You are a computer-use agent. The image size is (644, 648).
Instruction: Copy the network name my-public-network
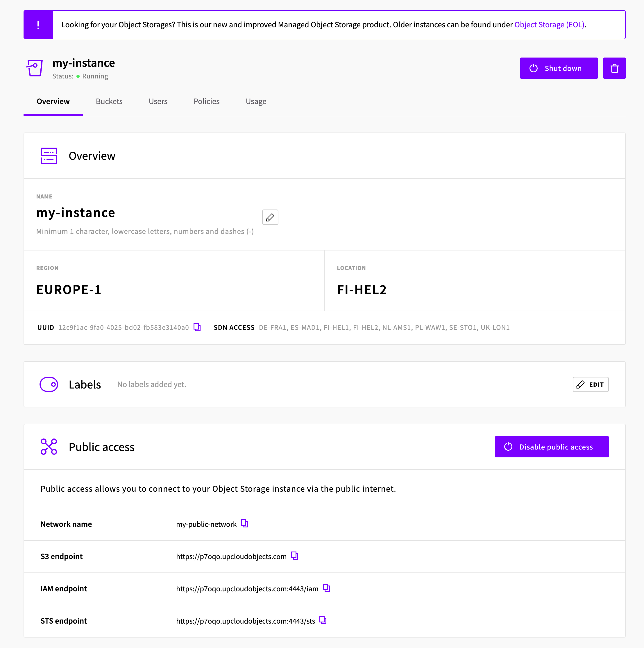tap(244, 524)
